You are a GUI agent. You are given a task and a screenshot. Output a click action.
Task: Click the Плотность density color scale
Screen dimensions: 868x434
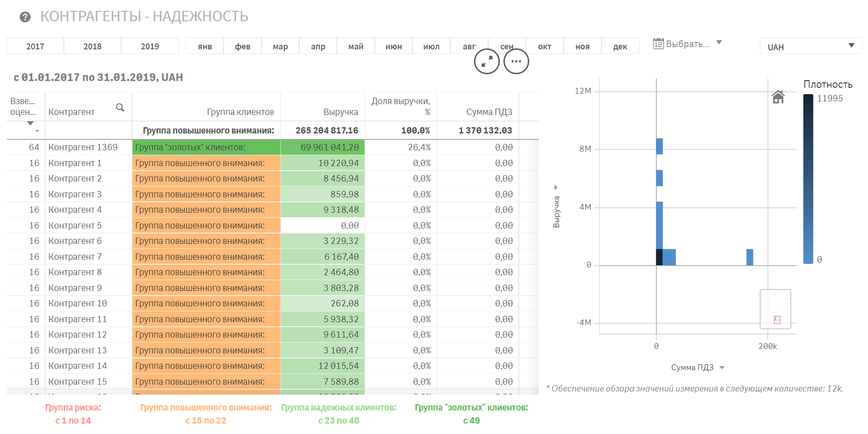(808, 179)
